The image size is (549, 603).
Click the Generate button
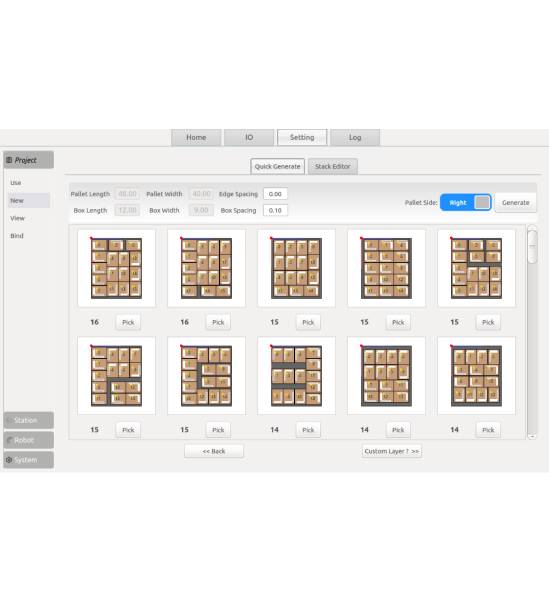point(516,202)
